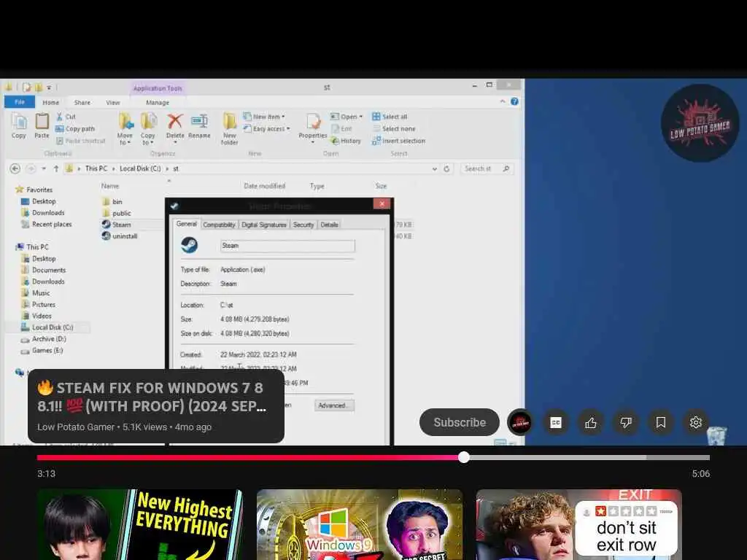Open 'New Highest Everything' suggested video
Screen dimensions: 747x560
coord(141,524)
